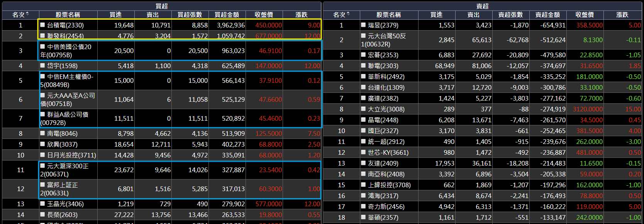This screenshot has height=224, width=644.
Task: Click 漲跌 header in 賣超 table
Action: [622, 15]
